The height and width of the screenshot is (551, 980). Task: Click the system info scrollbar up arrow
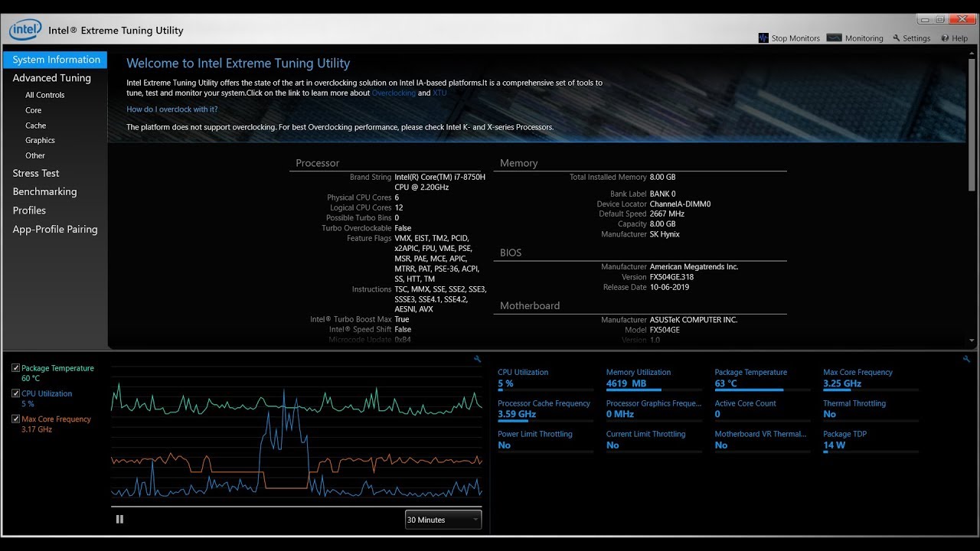(x=972, y=52)
